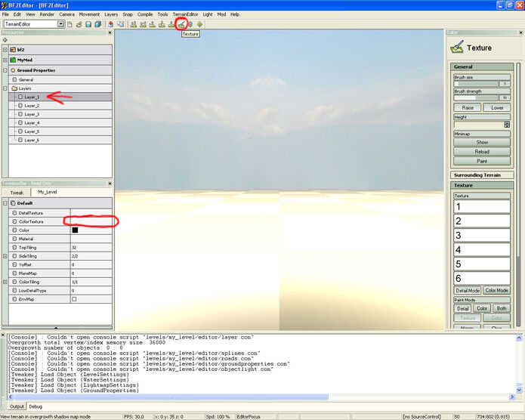Click the globe icon after Texture tool
Screen dimensions: 525x420
click(x=190, y=24)
